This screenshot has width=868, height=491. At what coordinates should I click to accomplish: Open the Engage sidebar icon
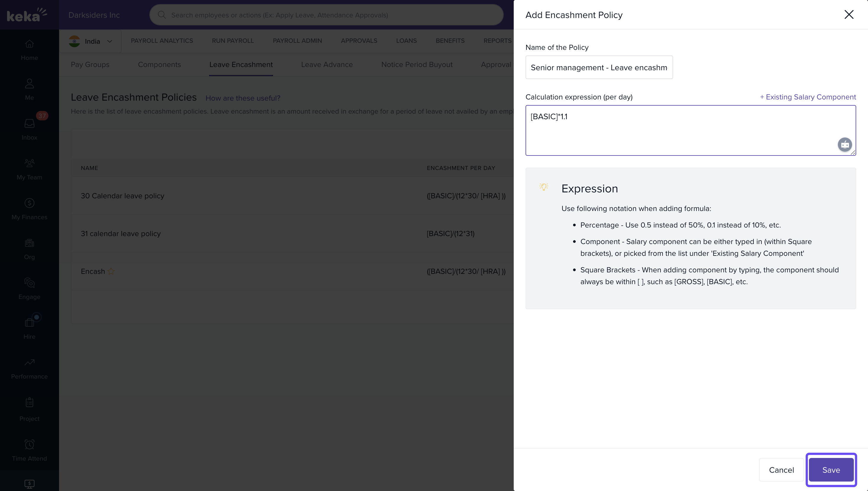[29, 283]
